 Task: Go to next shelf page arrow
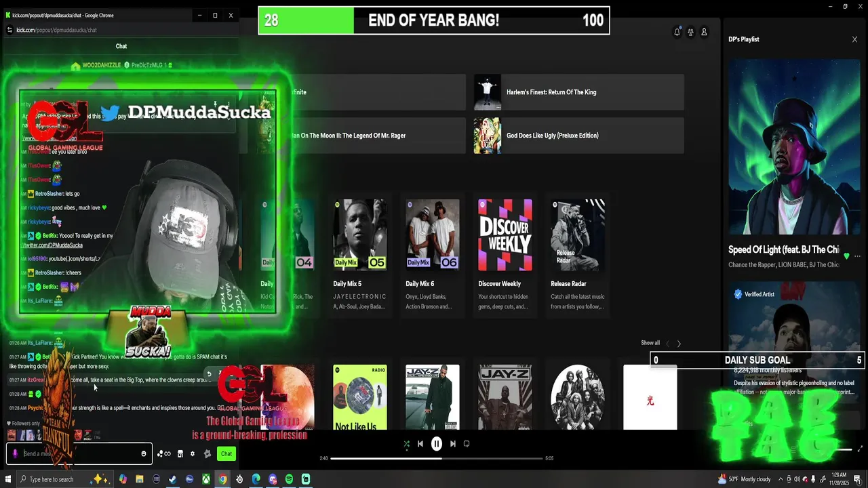coord(679,344)
